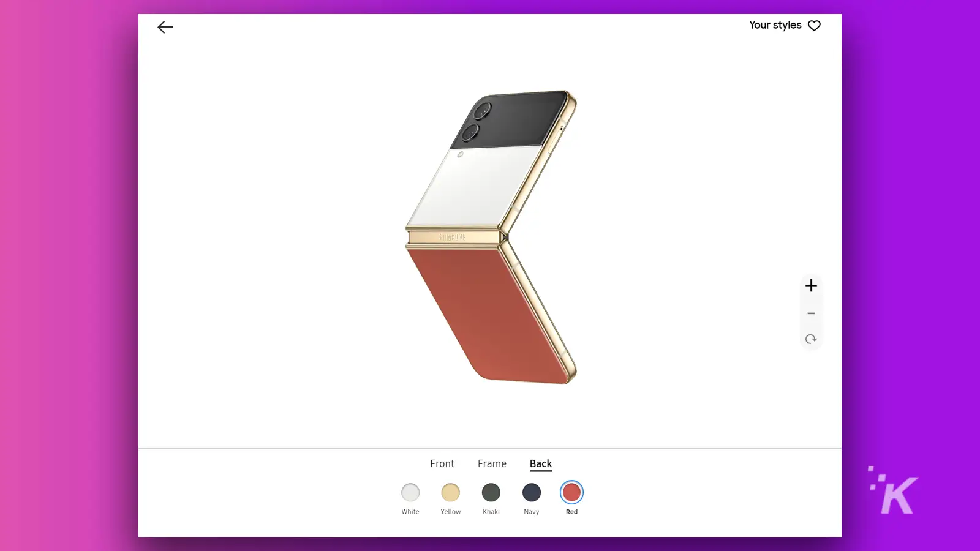Click the dual camera lenses on the phone
Image resolution: width=980 pixels, height=551 pixels.
pos(477,121)
